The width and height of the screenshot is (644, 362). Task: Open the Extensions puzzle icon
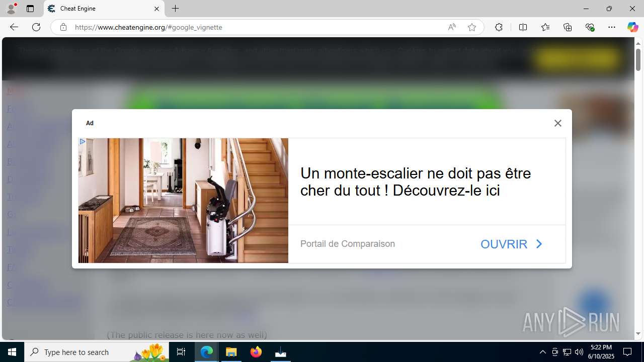coord(499,27)
